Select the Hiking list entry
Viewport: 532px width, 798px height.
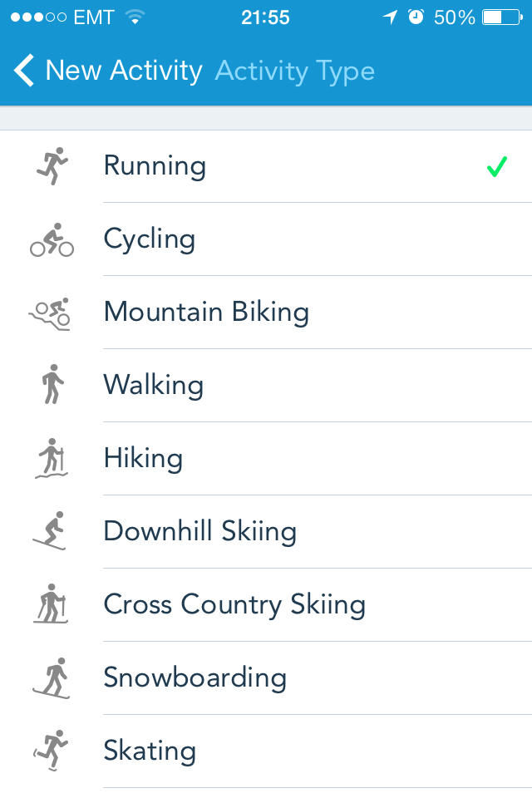tap(143, 458)
